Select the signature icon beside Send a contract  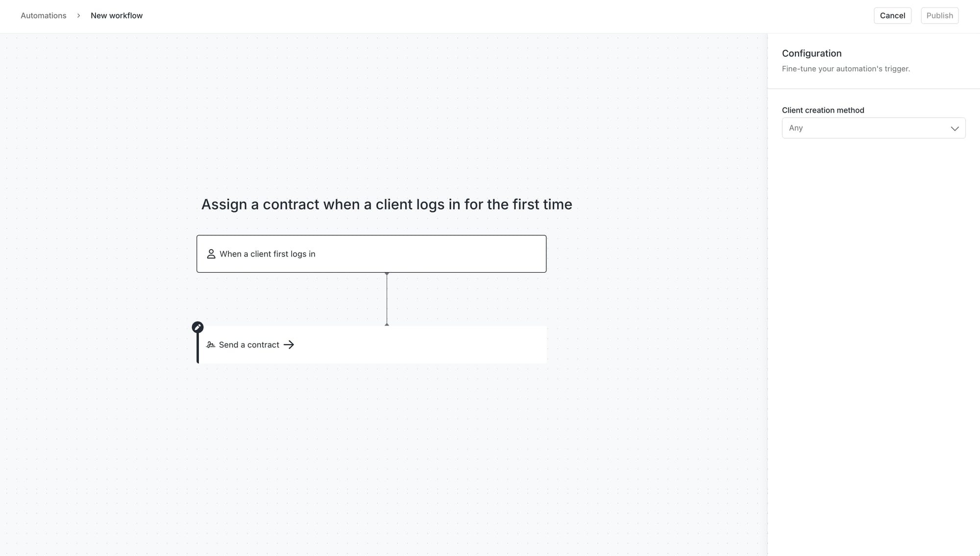coord(211,345)
